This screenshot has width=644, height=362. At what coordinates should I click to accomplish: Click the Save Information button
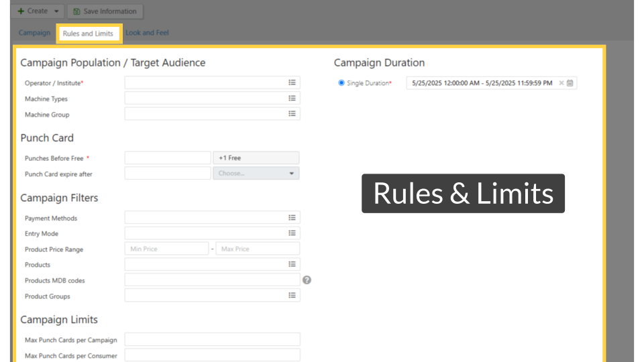tap(105, 11)
